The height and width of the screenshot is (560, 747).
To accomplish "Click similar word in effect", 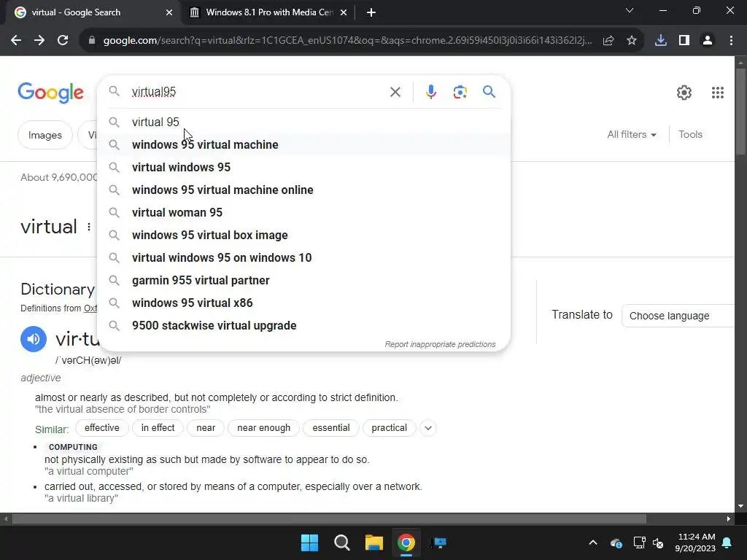I will coord(158,427).
